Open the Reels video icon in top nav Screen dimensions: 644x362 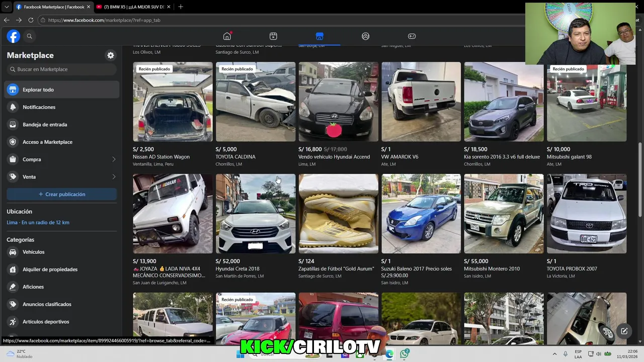coord(273,36)
